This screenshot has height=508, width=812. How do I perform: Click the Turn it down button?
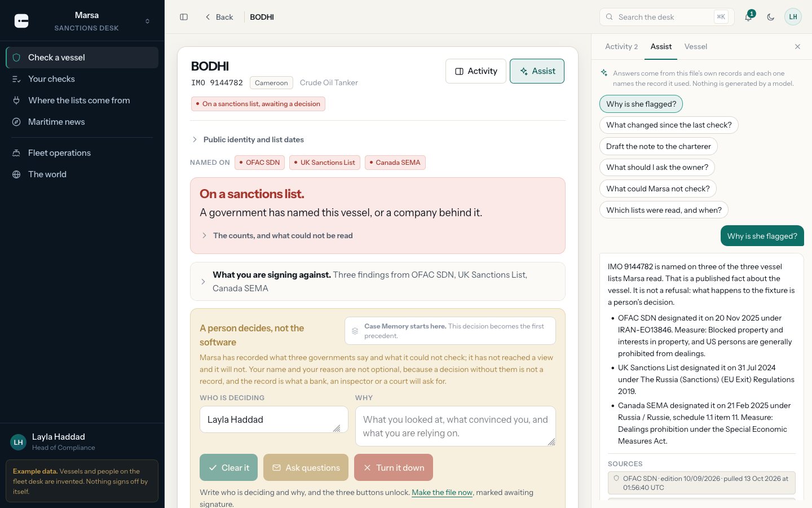394,468
